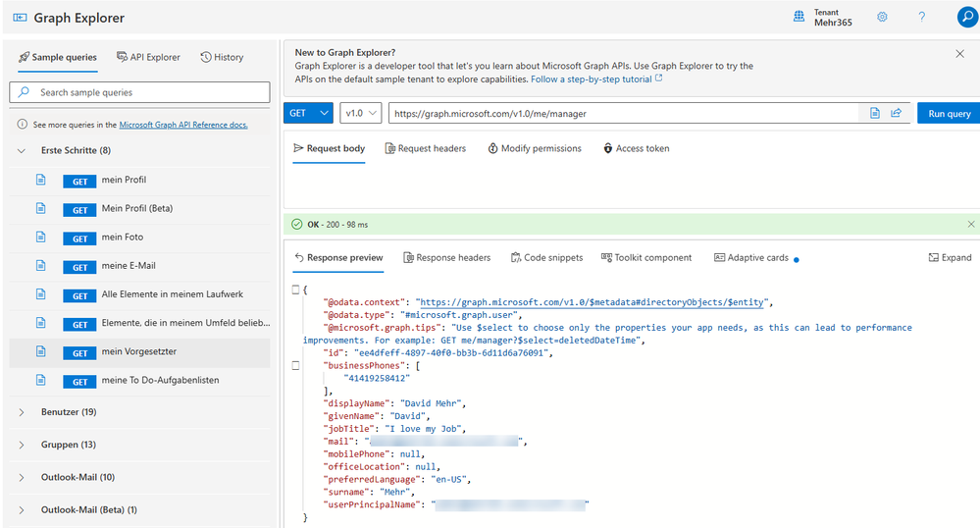Viewport: 980px width, 528px height.
Task: Open docs icon for Mein Profil (Beta)
Action: click(40, 208)
